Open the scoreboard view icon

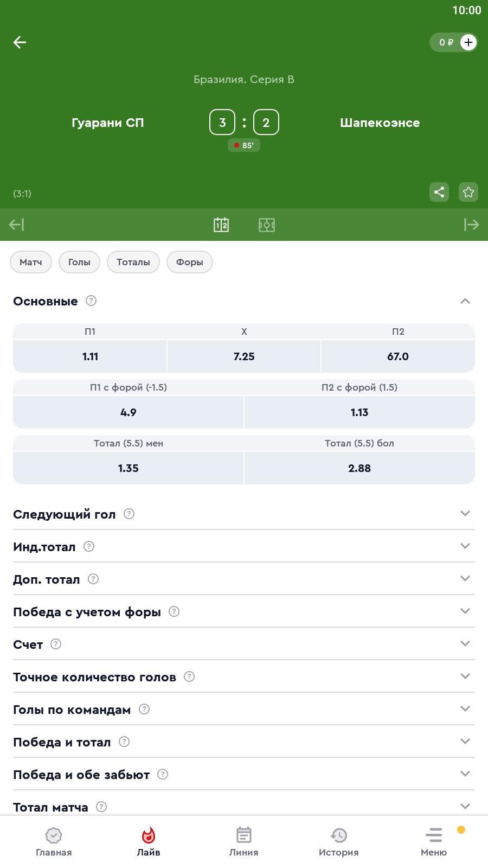click(221, 225)
